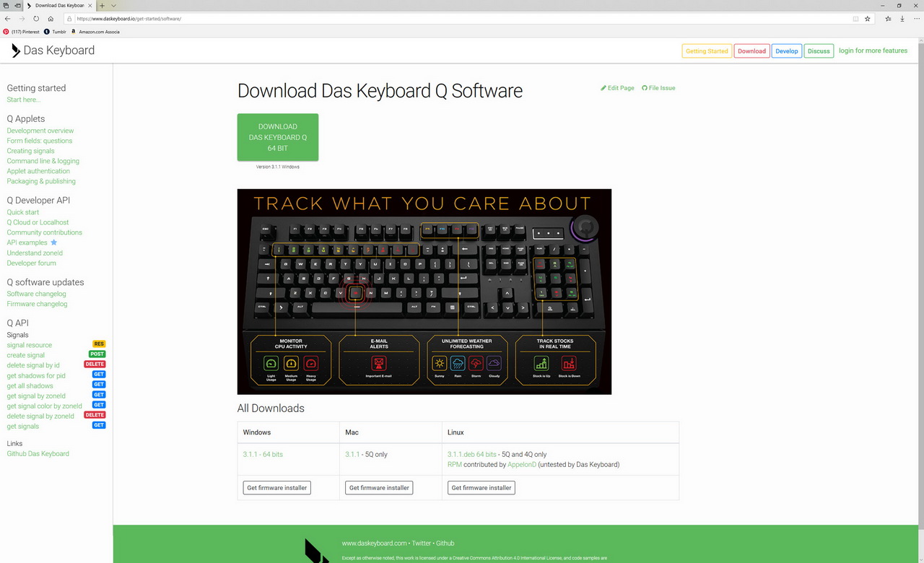Open Tumblr bookmark in favorites bar

click(55, 32)
